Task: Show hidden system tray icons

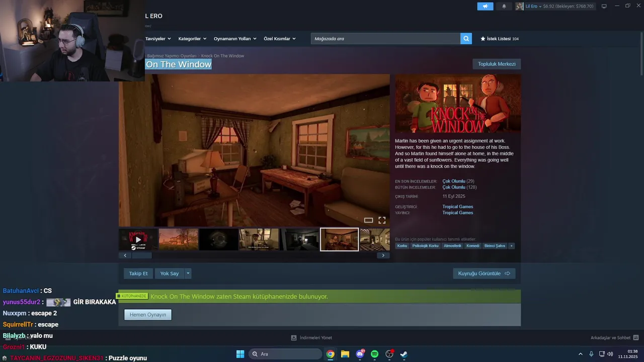Action: click(x=581, y=354)
